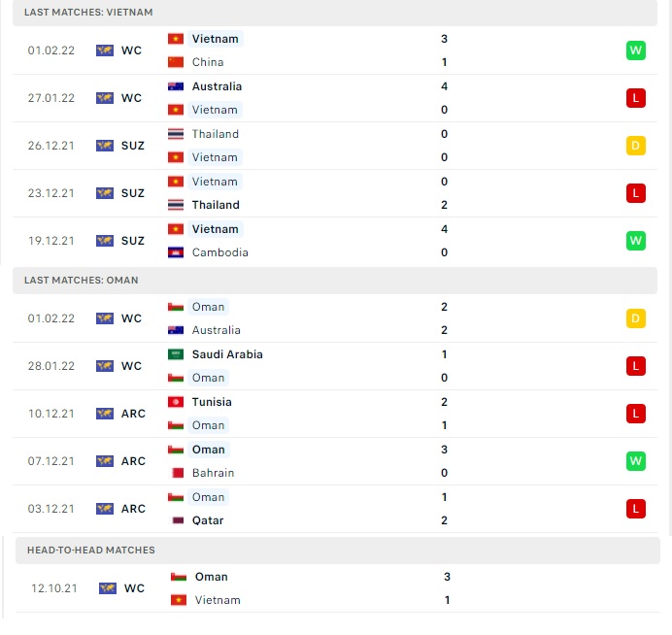The image size is (672, 635).
Task: Click the SUZ competition label on 19.12.21
Action: [x=133, y=241]
